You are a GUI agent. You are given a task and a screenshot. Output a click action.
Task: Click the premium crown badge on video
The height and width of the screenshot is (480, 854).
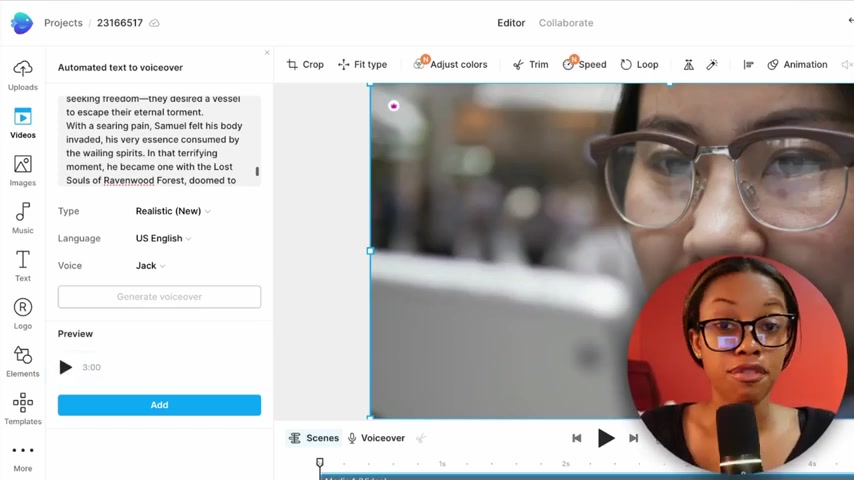(x=394, y=106)
